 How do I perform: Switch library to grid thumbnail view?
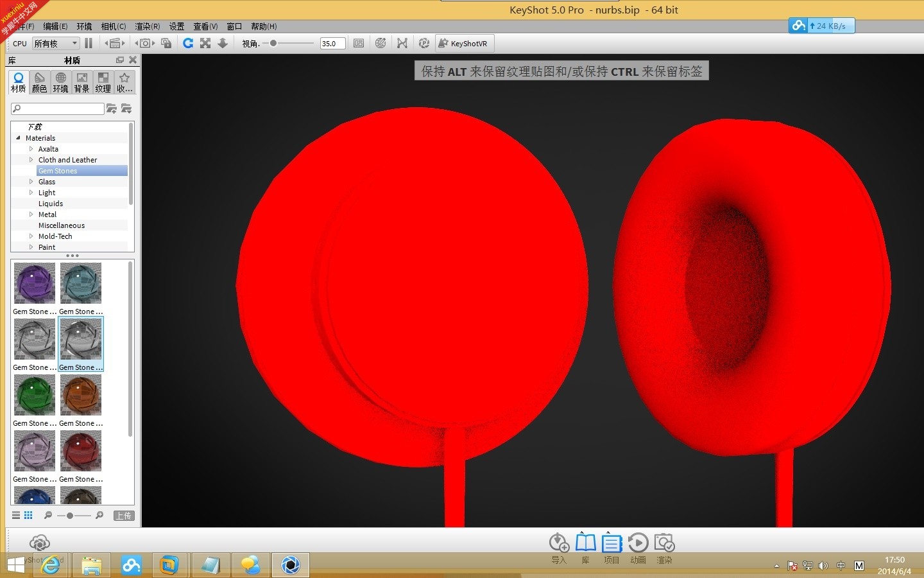28,515
